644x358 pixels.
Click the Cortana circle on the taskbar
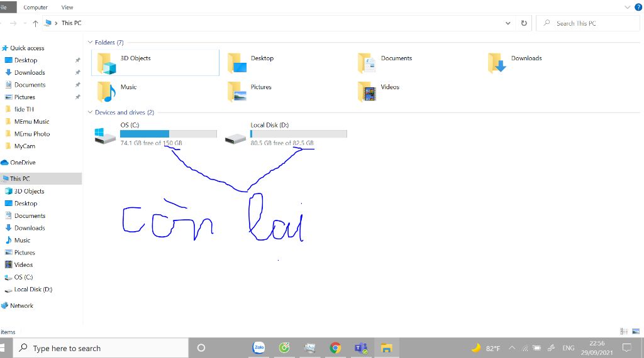pyautogui.click(x=201, y=348)
